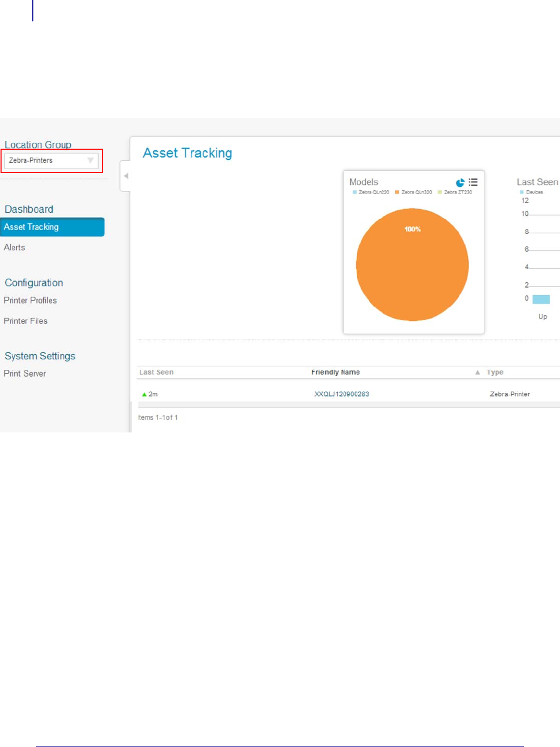Open printer XXQLJ120900283 details
The height and width of the screenshot is (747, 560).
click(342, 394)
